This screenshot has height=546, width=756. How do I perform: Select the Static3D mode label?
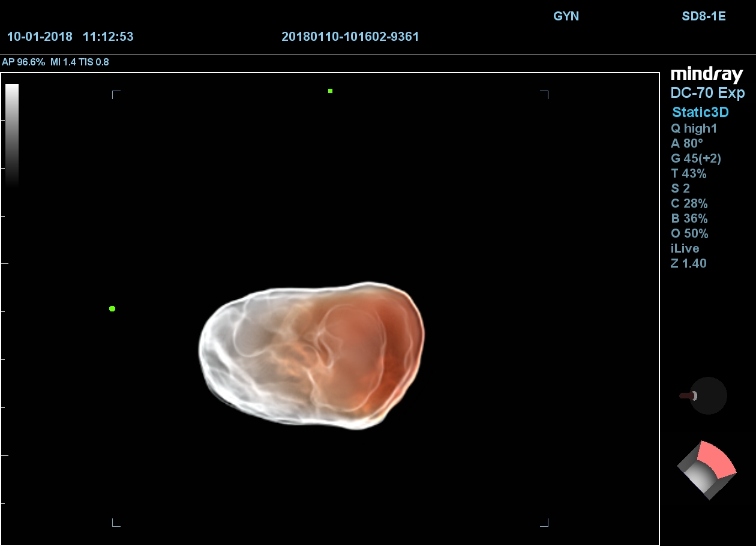point(700,112)
